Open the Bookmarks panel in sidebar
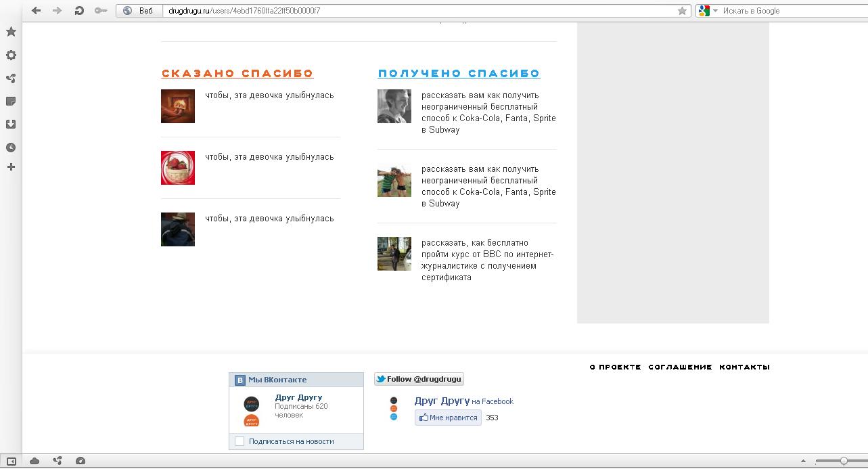This screenshot has width=868, height=469. (x=11, y=32)
